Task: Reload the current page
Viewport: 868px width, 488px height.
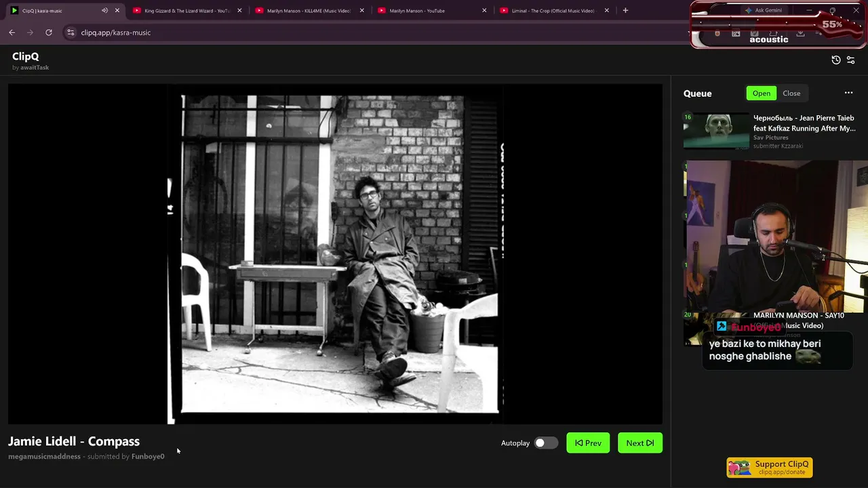Action: (49, 33)
